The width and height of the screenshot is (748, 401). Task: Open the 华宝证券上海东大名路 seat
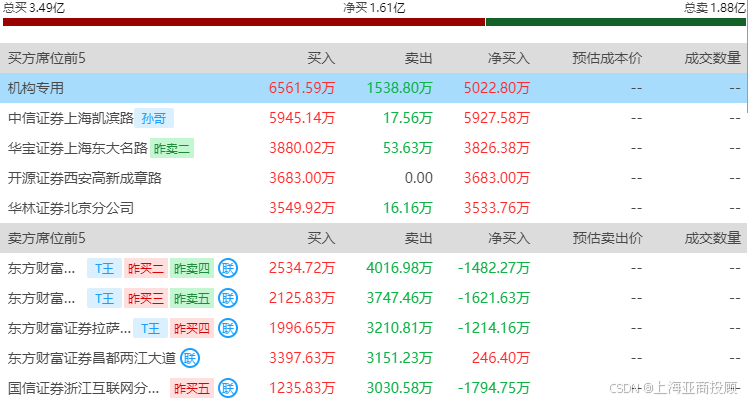tap(78, 148)
